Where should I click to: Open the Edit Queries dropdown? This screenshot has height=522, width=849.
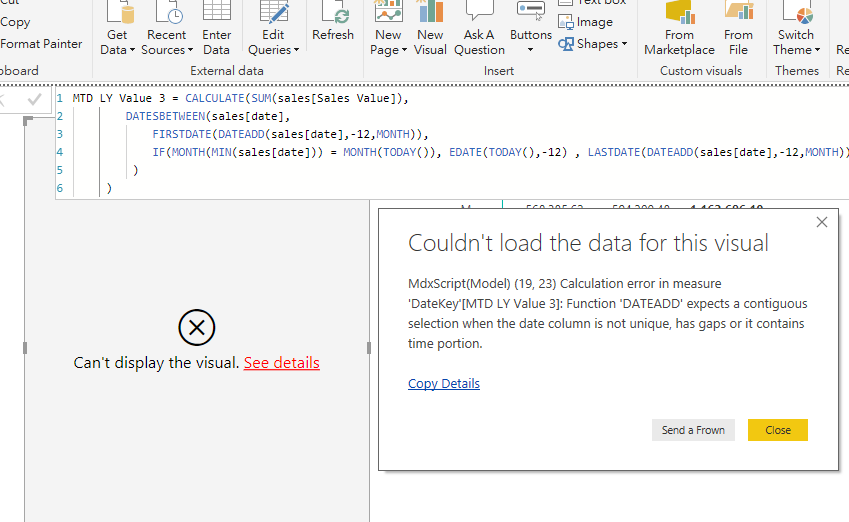273,42
